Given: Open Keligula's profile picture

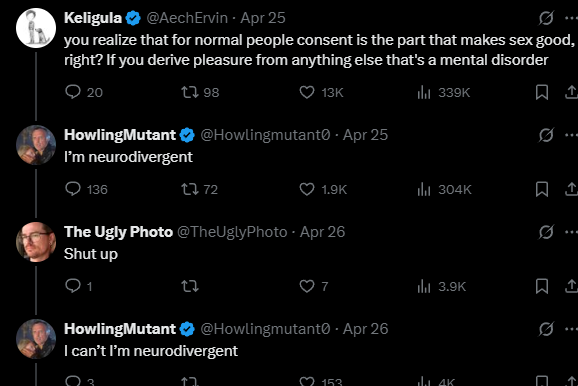Looking at the screenshot, I should [x=36, y=28].
